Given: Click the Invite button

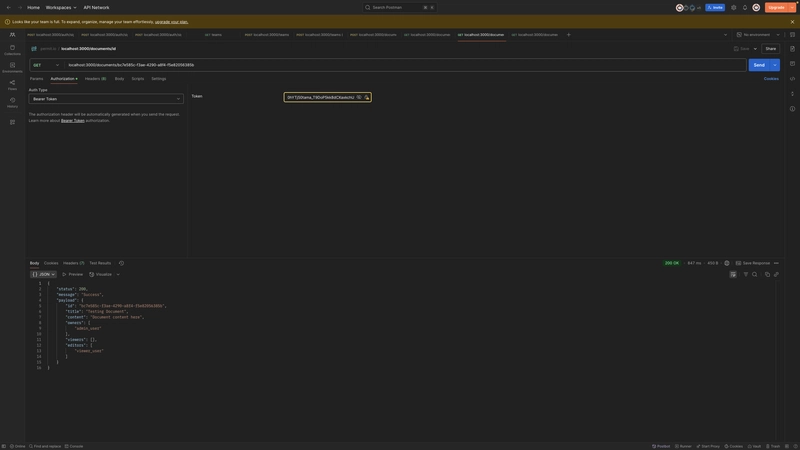Looking at the screenshot, I should pyautogui.click(x=715, y=8).
